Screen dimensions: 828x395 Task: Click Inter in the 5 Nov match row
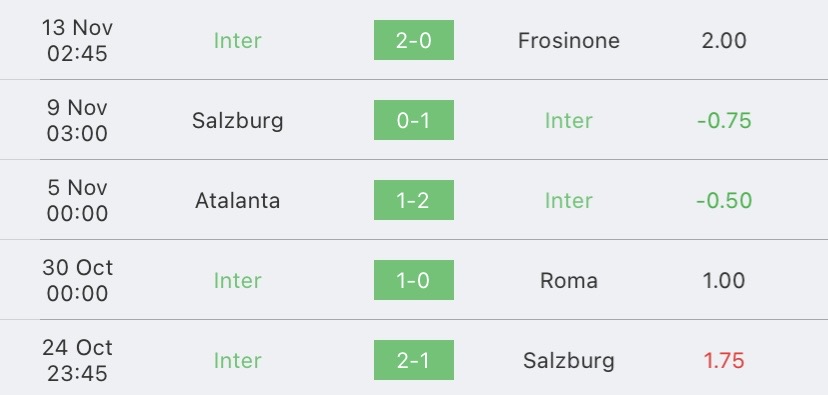pos(569,201)
